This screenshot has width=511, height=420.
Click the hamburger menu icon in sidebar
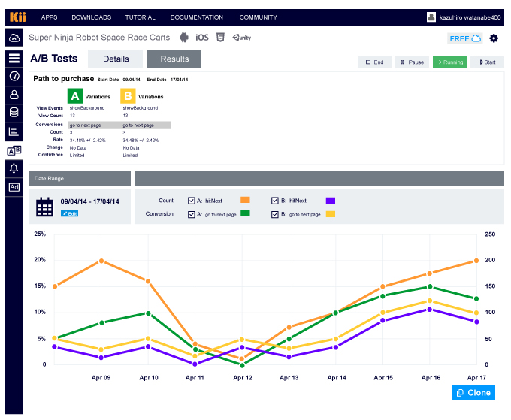pyautogui.click(x=14, y=57)
